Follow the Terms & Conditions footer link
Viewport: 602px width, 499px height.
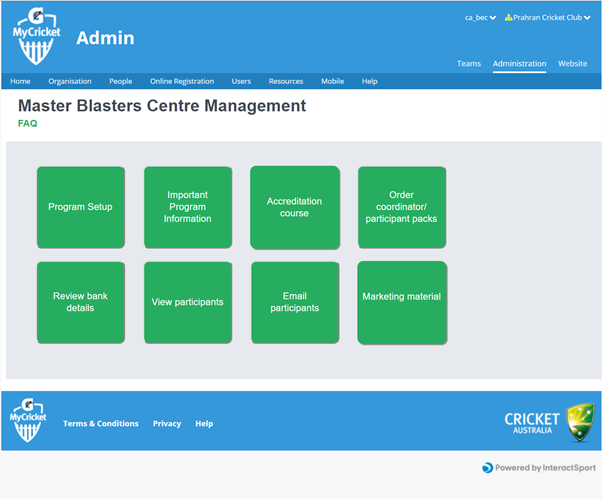point(101,424)
